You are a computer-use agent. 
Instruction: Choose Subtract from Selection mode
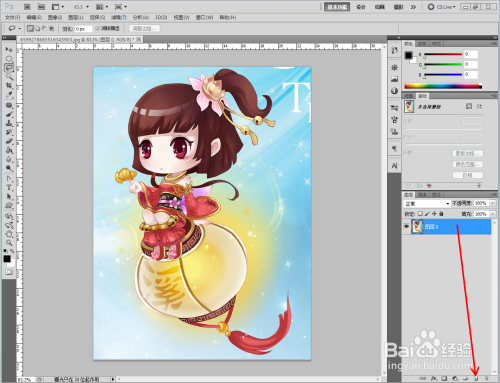[44, 29]
